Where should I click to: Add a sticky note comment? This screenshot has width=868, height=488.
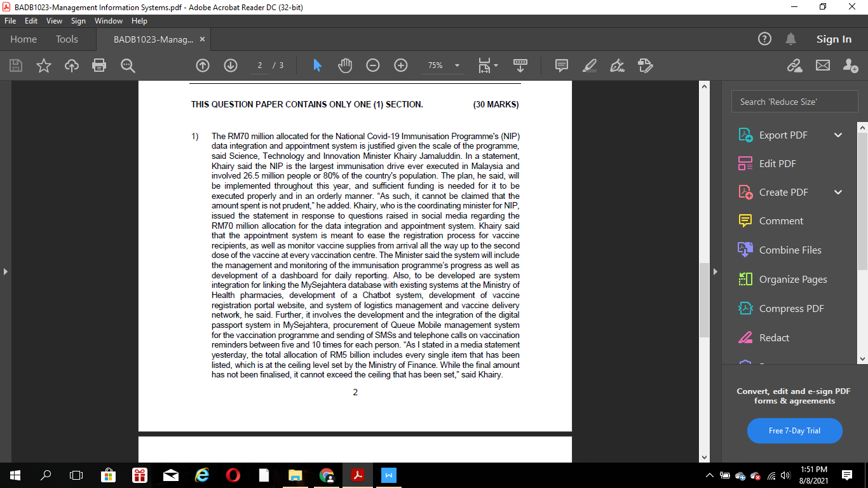click(x=562, y=65)
